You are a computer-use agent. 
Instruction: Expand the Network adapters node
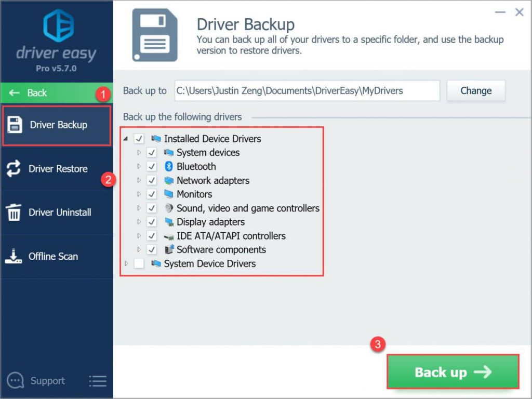138,180
